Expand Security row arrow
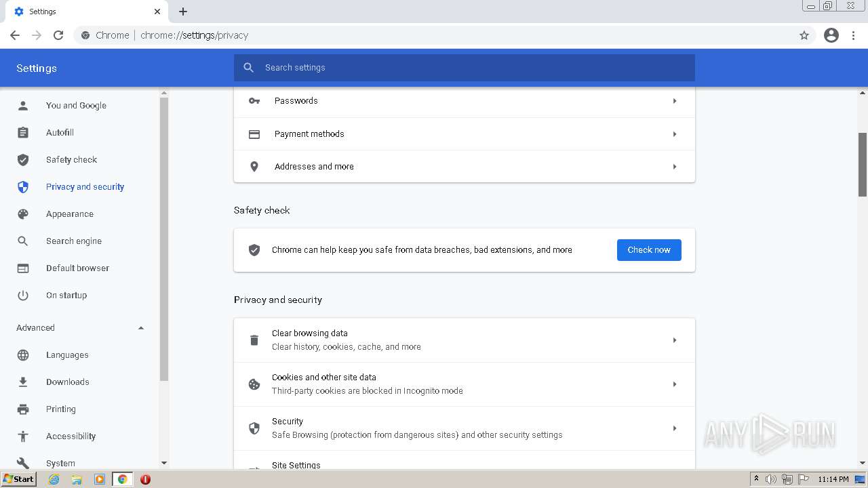 674,428
